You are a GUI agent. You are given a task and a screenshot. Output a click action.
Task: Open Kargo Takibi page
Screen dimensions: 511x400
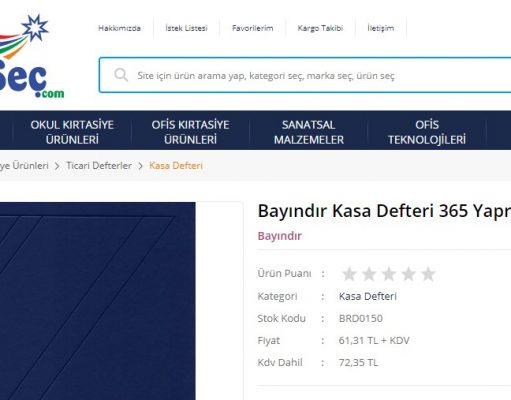tap(320, 28)
